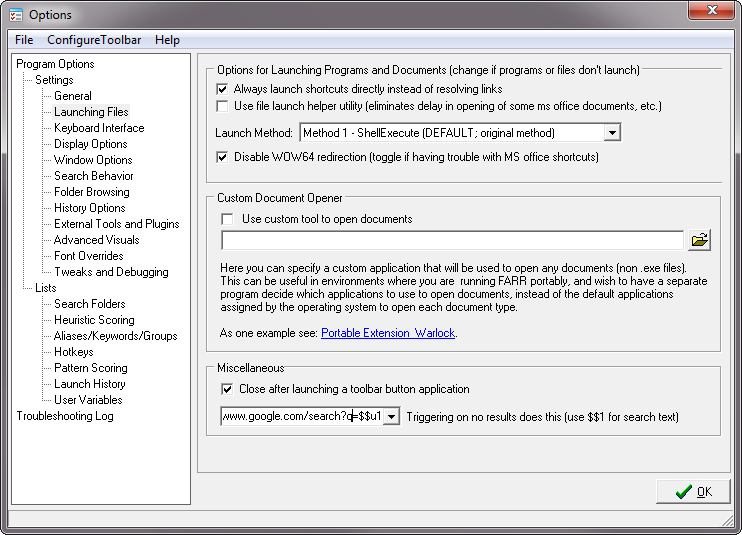Click the OK button
This screenshot has width=742, height=535.
693,492
